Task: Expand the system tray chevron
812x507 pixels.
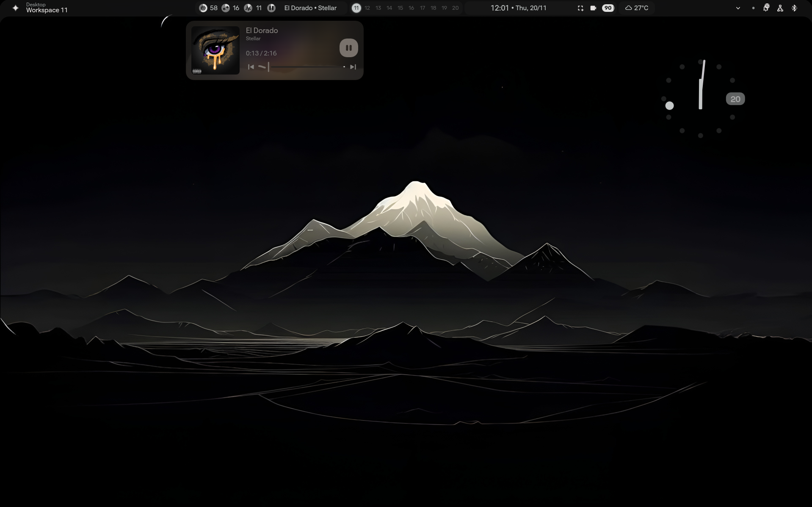Action: point(738,8)
